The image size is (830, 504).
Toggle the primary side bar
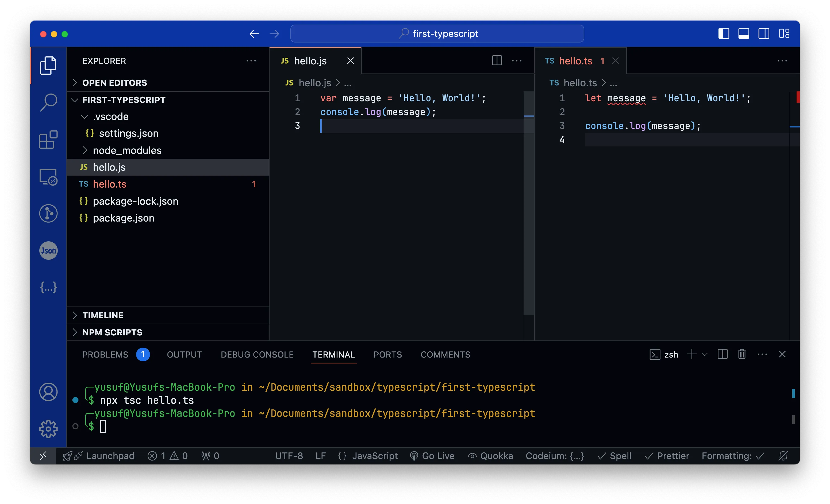pos(724,34)
